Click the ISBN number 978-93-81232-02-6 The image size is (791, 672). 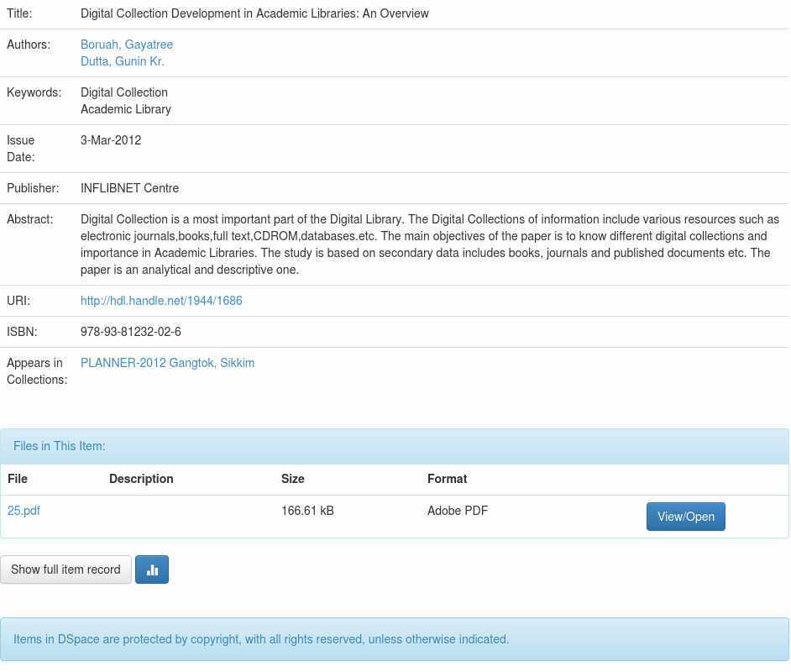tap(131, 332)
